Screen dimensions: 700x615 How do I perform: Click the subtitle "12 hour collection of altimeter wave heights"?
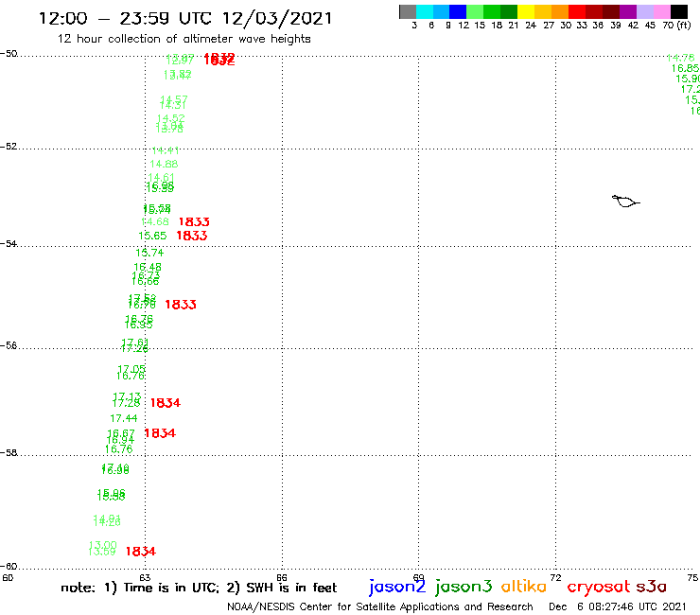tap(184, 39)
